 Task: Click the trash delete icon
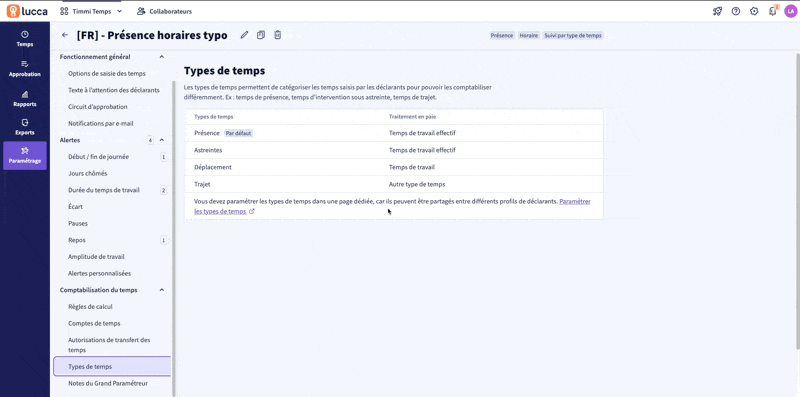[277, 35]
